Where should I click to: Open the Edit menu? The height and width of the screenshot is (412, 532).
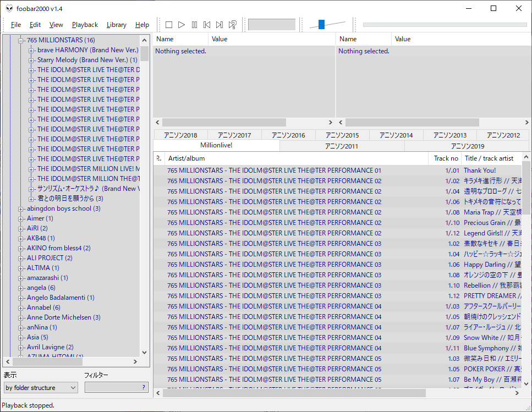(x=35, y=25)
